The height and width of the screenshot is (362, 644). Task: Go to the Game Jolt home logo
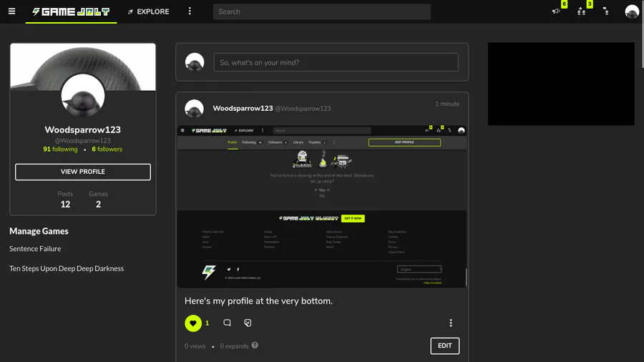(x=71, y=12)
